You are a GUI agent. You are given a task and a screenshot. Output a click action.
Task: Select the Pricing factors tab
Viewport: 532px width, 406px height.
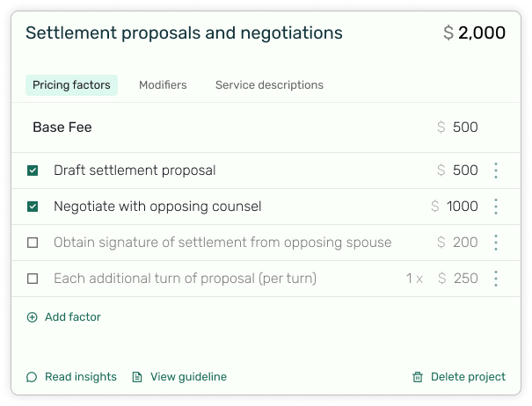tap(71, 84)
